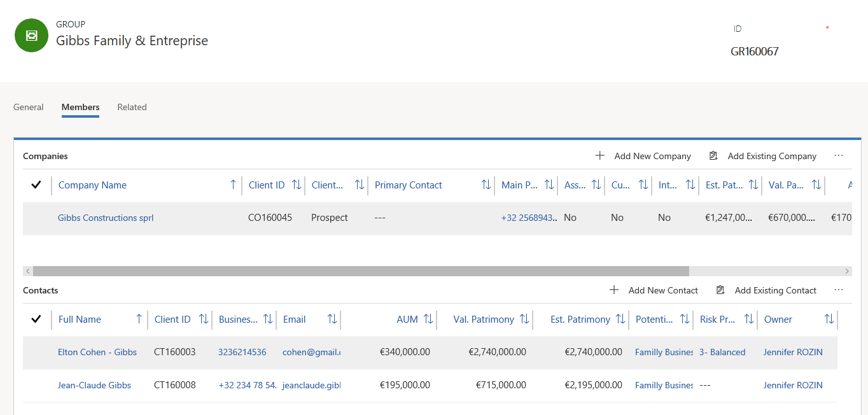Open Jean-Claude Gibbs contact record

coord(94,385)
